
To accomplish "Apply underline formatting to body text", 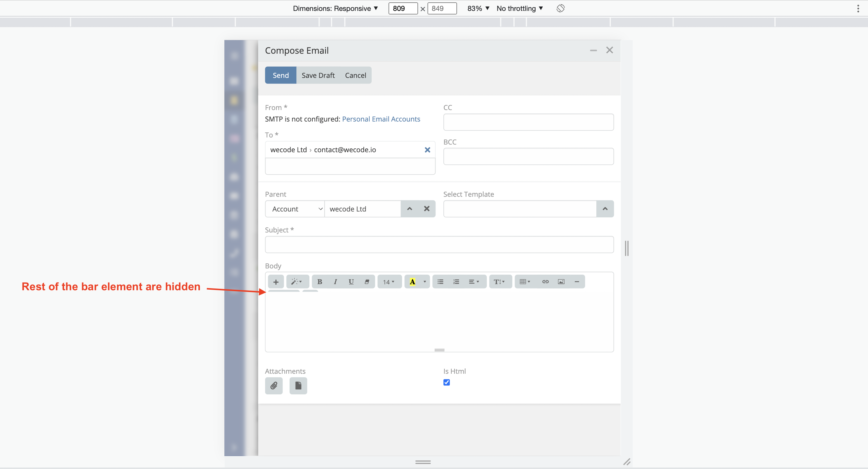I will (x=351, y=281).
